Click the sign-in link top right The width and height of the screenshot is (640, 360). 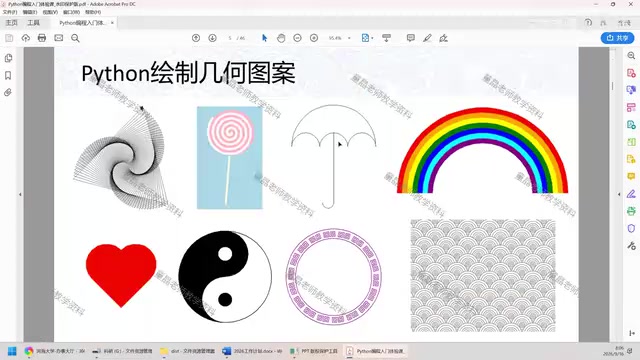click(x=624, y=23)
